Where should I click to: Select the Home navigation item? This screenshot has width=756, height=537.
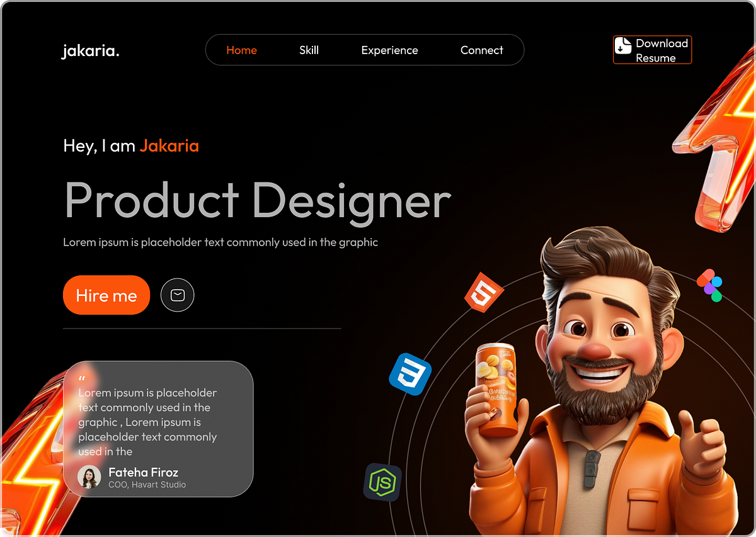(x=242, y=50)
